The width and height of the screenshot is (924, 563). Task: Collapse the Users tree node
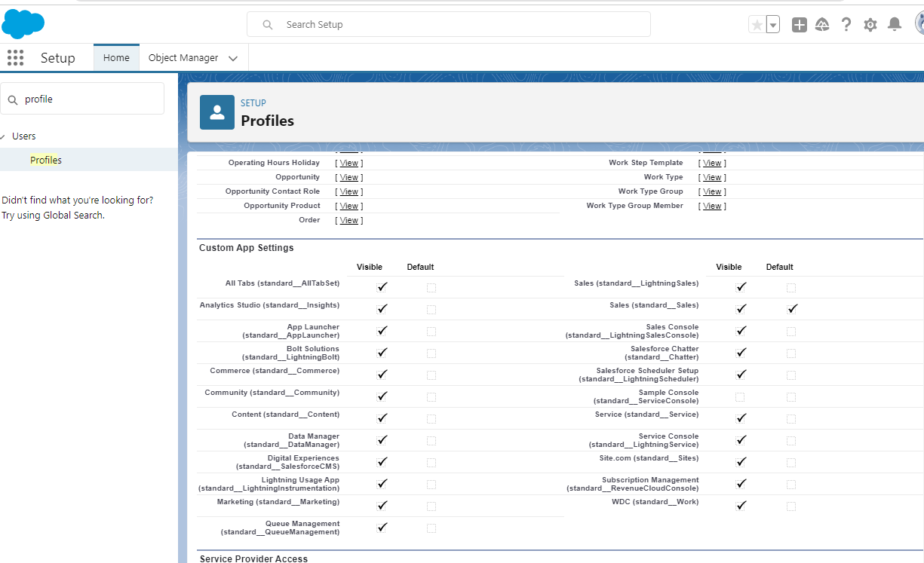(x=4, y=136)
